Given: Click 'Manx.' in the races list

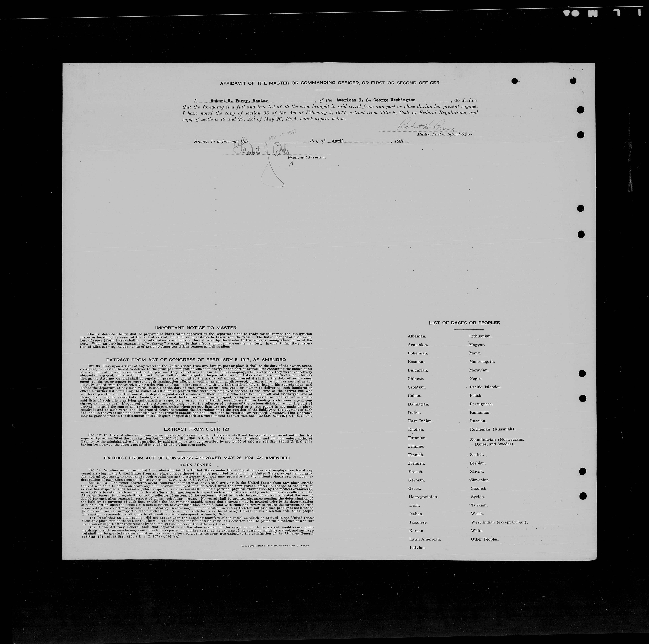Looking at the screenshot, I should coord(475,353).
